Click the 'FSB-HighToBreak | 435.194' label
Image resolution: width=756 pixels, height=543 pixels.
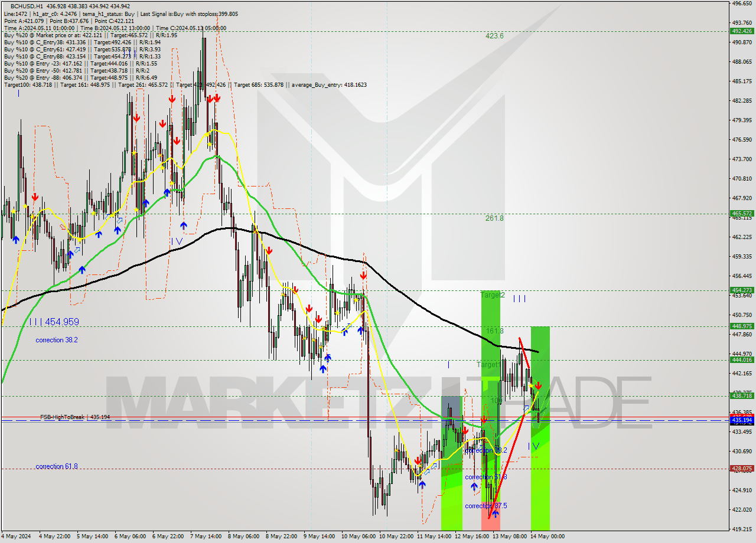[x=75, y=417]
